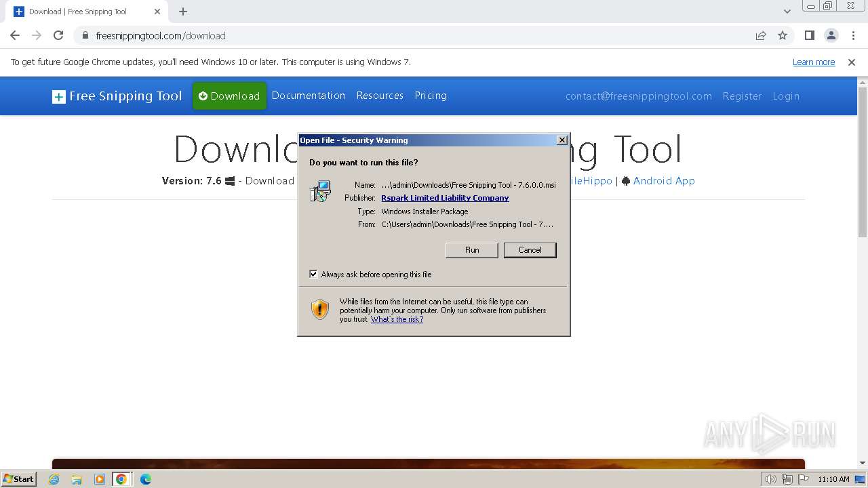
Task: Click the Chrome forward arrow
Action: pyautogui.click(x=37, y=35)
